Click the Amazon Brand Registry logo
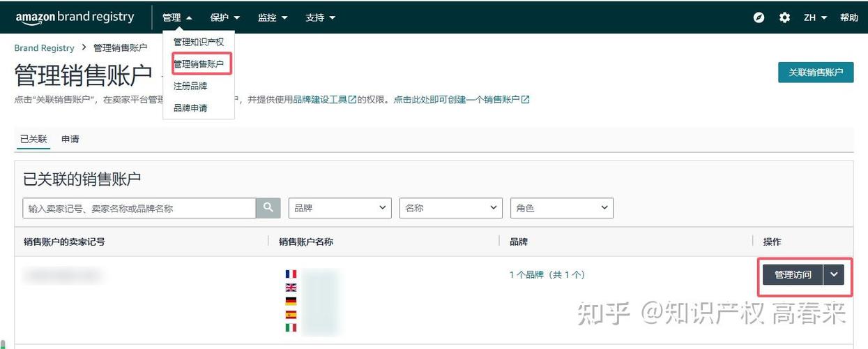 point(75,17)
